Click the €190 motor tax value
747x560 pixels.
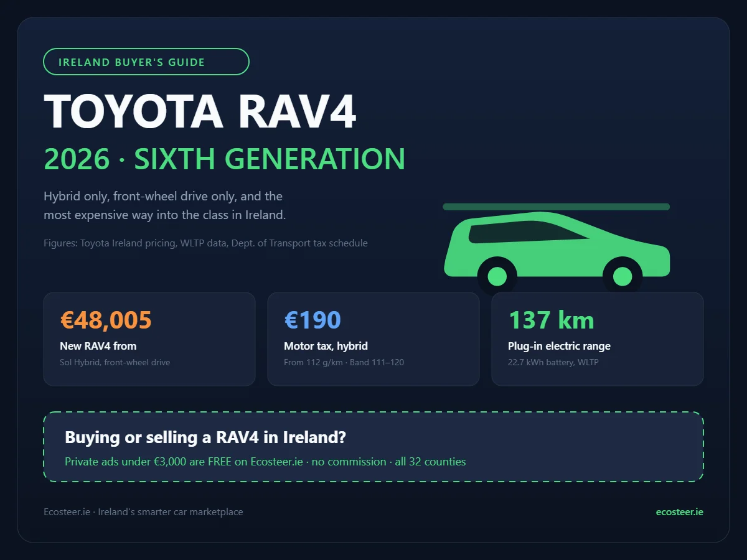point(312,320)
